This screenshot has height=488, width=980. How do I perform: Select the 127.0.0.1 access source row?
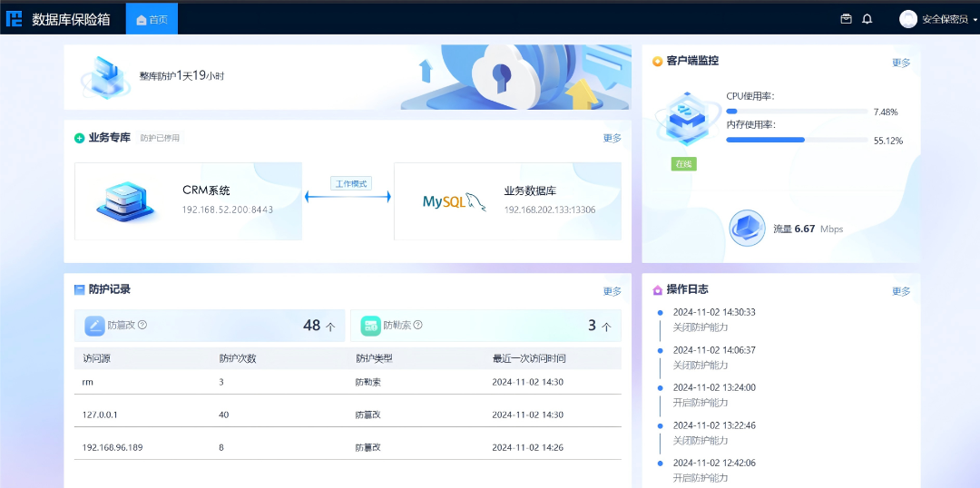pyautogui.click(x=348, y=415)
